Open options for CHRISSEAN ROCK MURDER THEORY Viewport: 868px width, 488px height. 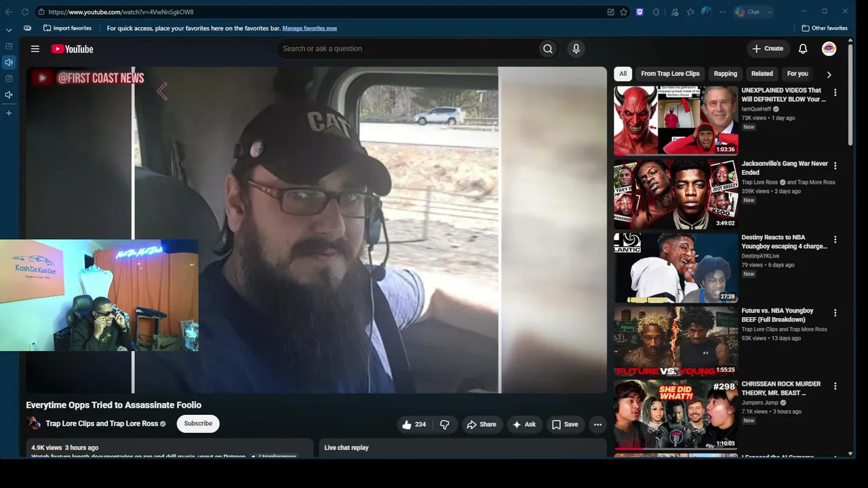(835, 386)
